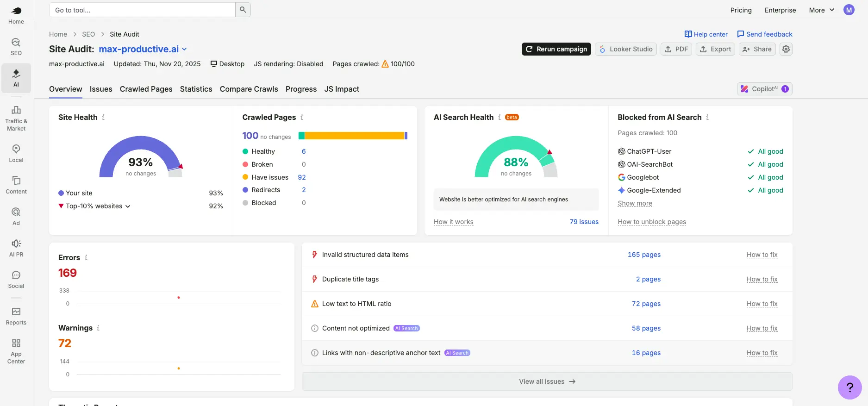Viewport: 868px width, 406px height.
Task: Open the App Center sidebar section
Action: [x=16, y=351]
